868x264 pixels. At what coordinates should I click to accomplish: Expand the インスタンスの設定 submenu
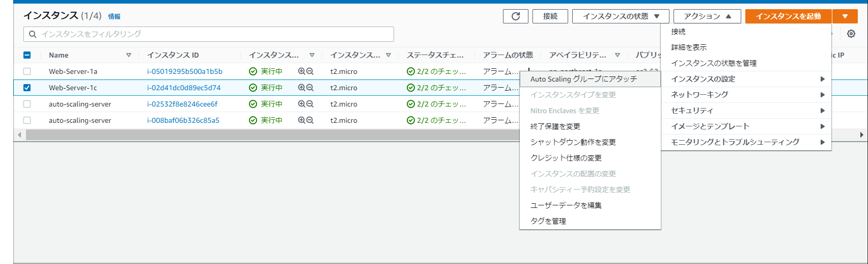746,79
